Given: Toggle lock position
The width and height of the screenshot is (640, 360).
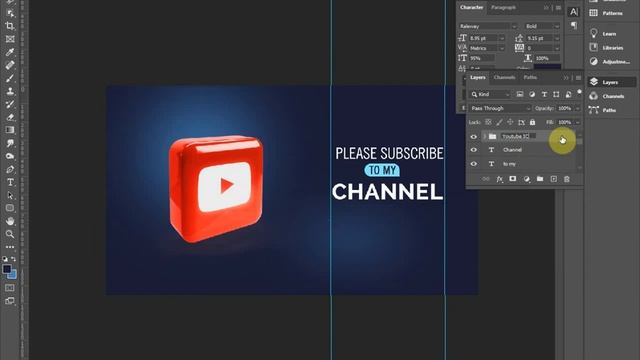Looking at the screenshot, I should (510, 122).
